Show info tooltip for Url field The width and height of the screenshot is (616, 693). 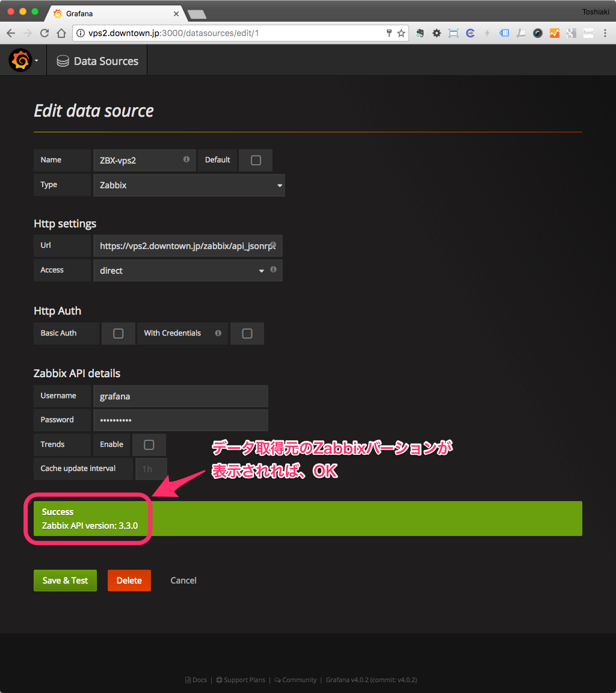273,244
